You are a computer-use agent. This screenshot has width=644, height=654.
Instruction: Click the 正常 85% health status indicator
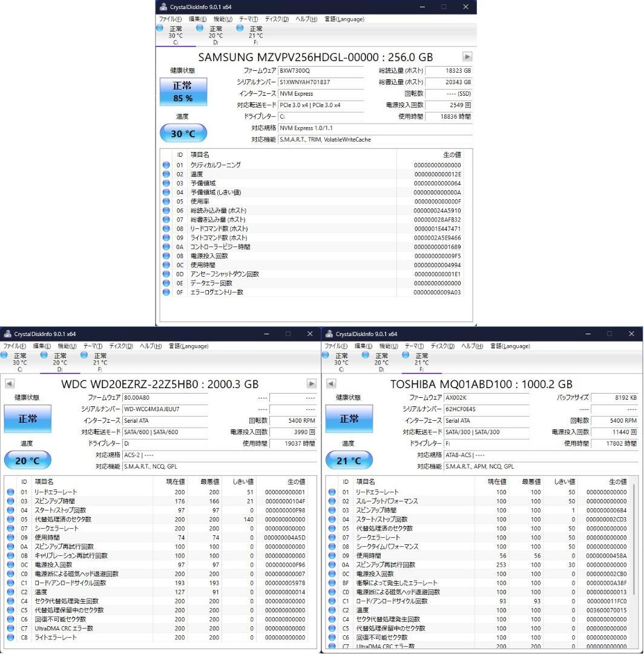pyautogui.click(x=183, y=91)
